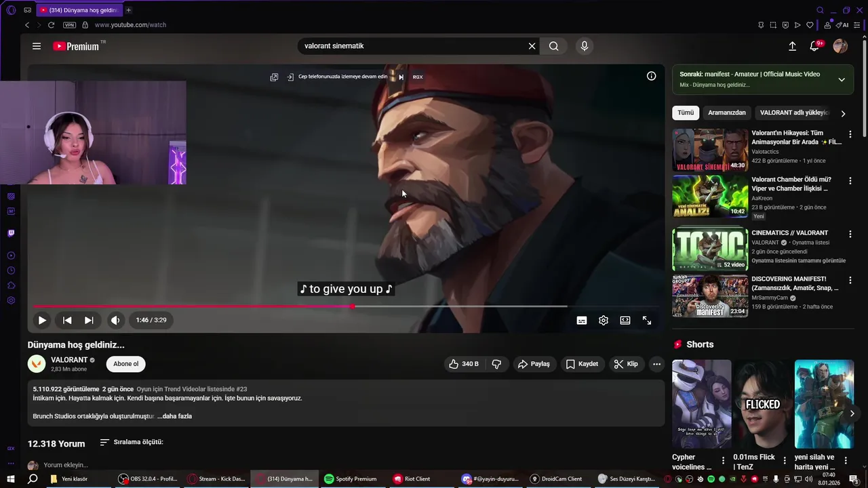Expand description with ...daha fazla
Image resolution: width=868 pixels, height=488 pixels.
[175, 416]
